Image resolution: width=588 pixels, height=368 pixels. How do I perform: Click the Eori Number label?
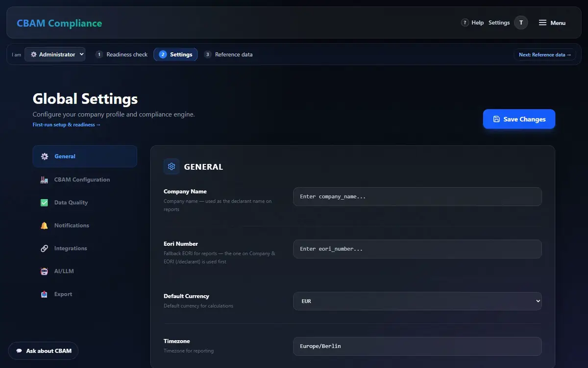(x=181, y=244)
